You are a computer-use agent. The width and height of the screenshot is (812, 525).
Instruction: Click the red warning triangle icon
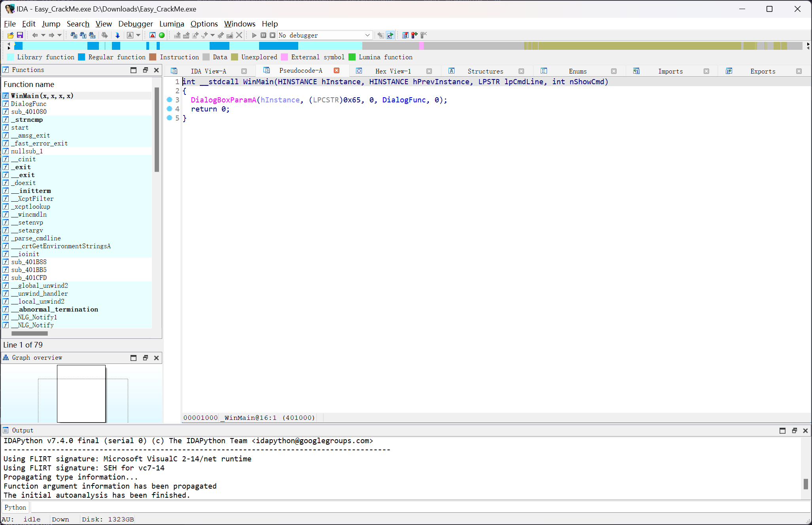click(153, 35)
